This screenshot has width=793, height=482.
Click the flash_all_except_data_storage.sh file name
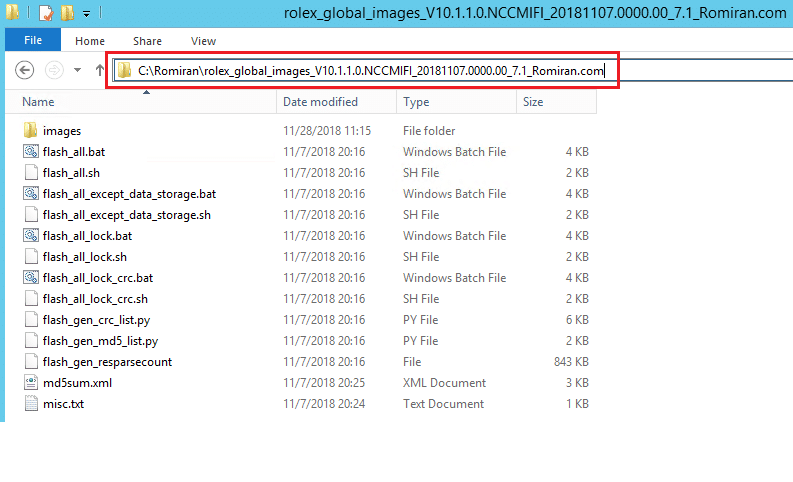click(x=127, y=215)
